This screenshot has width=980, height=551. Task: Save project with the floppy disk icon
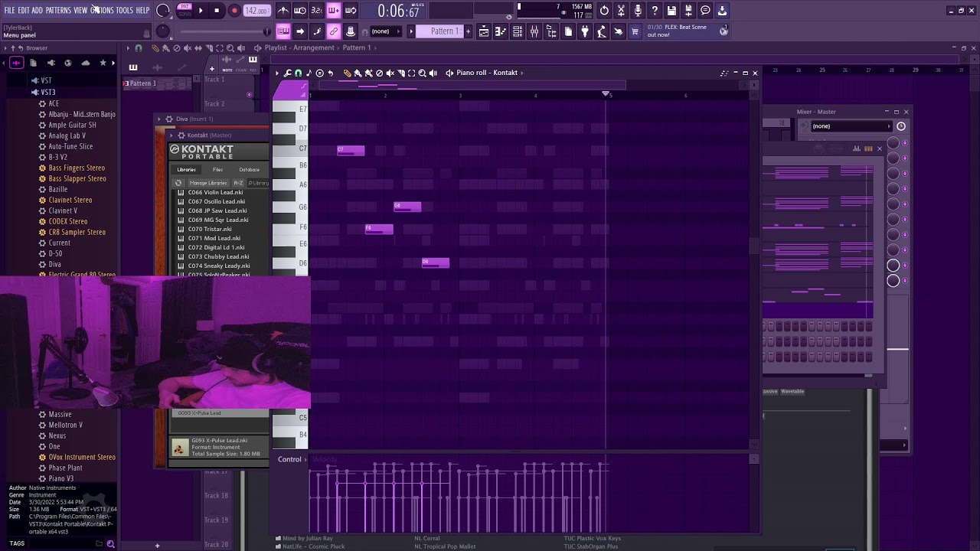(671, 11)
